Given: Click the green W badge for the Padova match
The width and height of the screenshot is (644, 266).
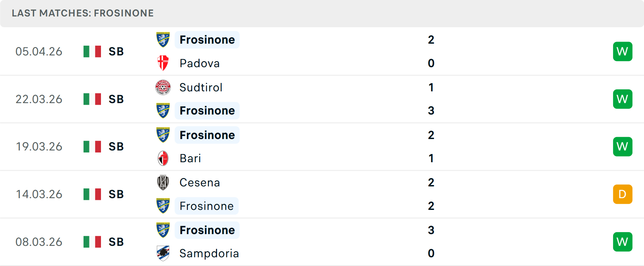Looking at the screenshot, I should (x=623, y=51).
